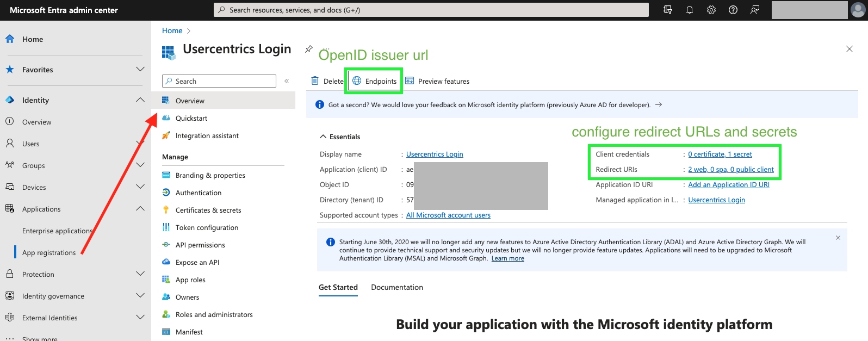This screenshot has width=868, height=341.
Task: Click the Protection lock icon
Action: tap(10, 274)
